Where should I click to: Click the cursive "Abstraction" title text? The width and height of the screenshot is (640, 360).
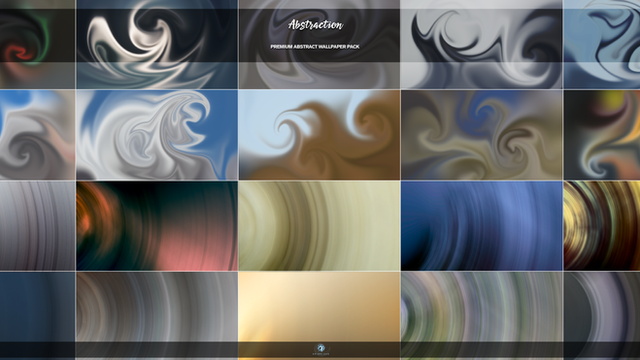point(315,25)
